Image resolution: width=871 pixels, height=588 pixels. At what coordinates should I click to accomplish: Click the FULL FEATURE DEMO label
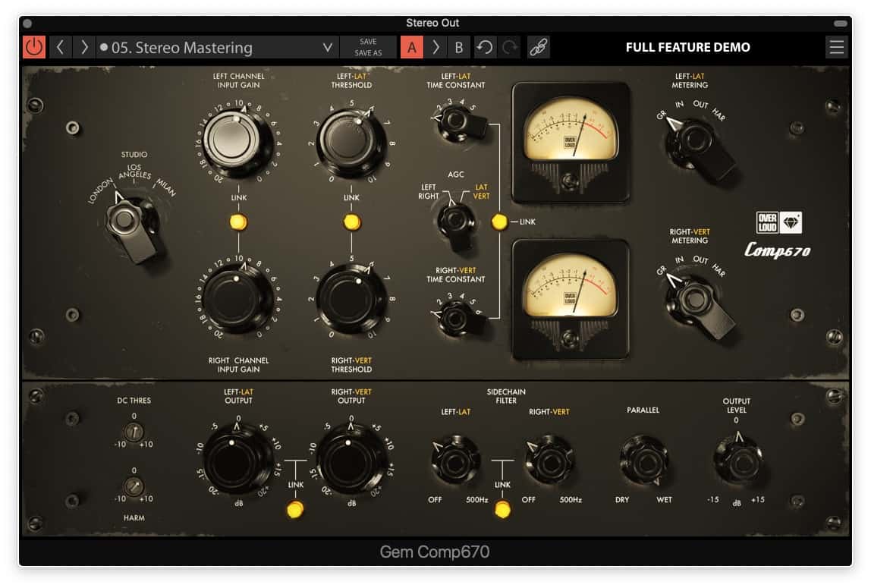[x=687, y=47]
